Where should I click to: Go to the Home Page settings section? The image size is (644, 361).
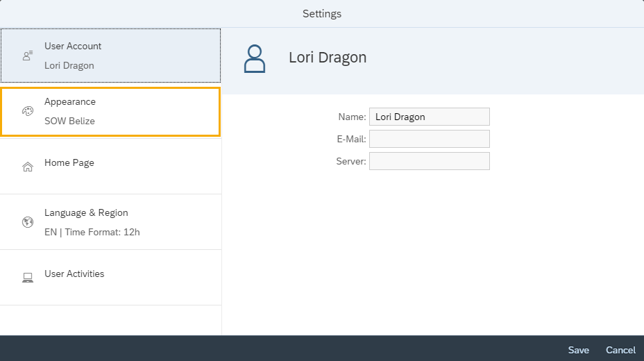(69, 162)
